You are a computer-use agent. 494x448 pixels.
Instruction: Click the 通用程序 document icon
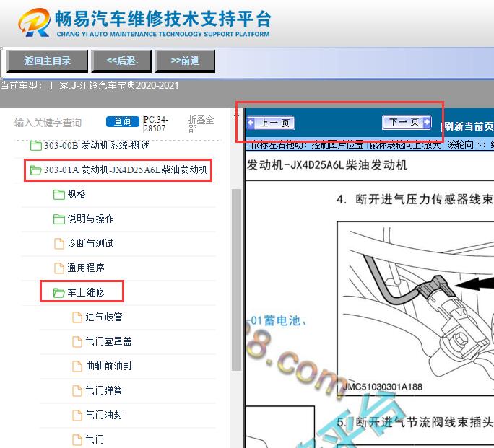59,268
